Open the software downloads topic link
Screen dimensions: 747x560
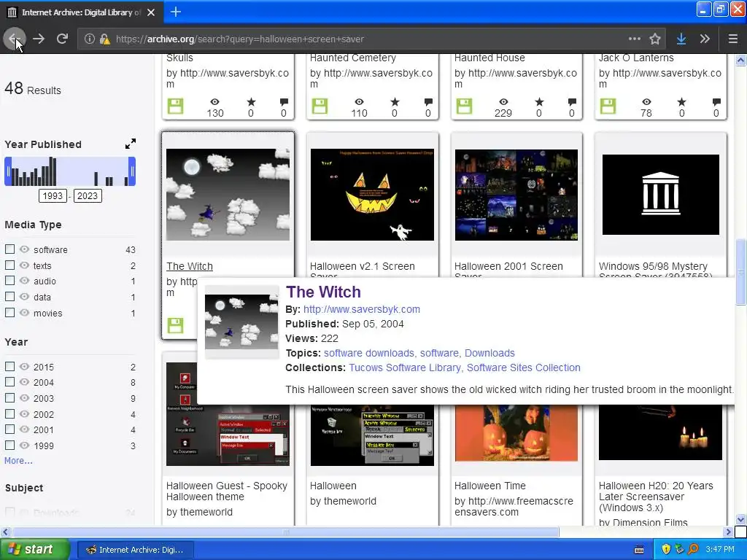pyautogui.click(x=370, y=354)
